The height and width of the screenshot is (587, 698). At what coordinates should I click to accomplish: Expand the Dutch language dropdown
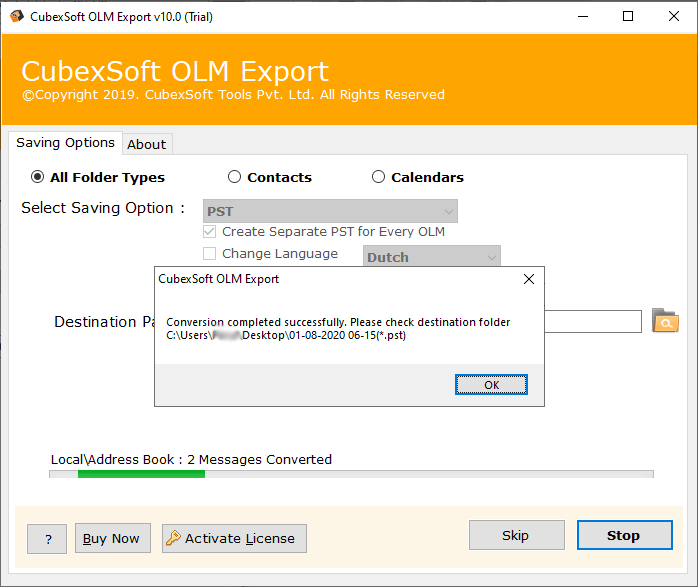(x=431, y=257)
